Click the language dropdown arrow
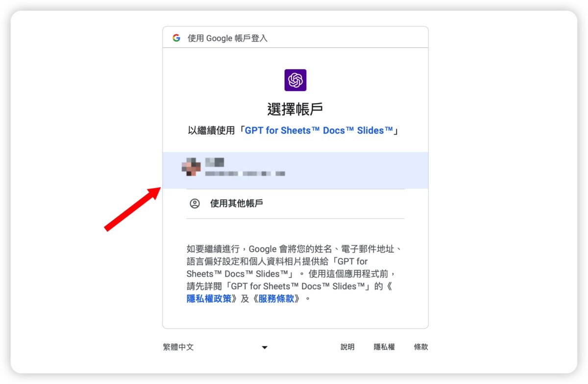The width and height of the screenshot is (588, 384). click(265, 347)
